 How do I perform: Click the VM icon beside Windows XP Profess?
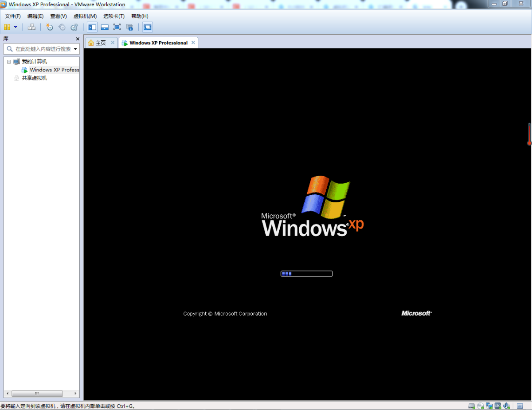(24, 70)
